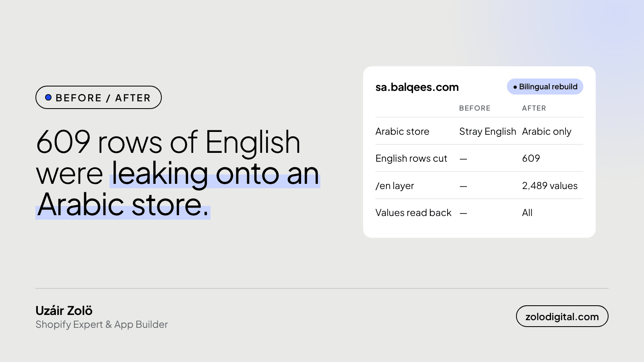Click the BEFORE / AFTER pill badge
Image resolution: width=644 pixels, height=362 pixels.
[99, 97]
